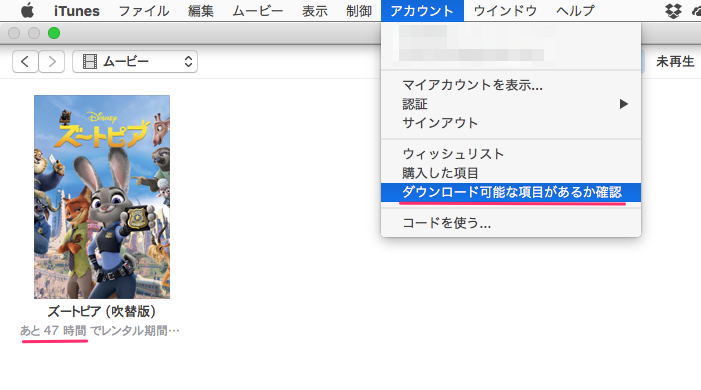701x390 pixels.
Task: Click the green zoom window button
Action: (54, 33)
